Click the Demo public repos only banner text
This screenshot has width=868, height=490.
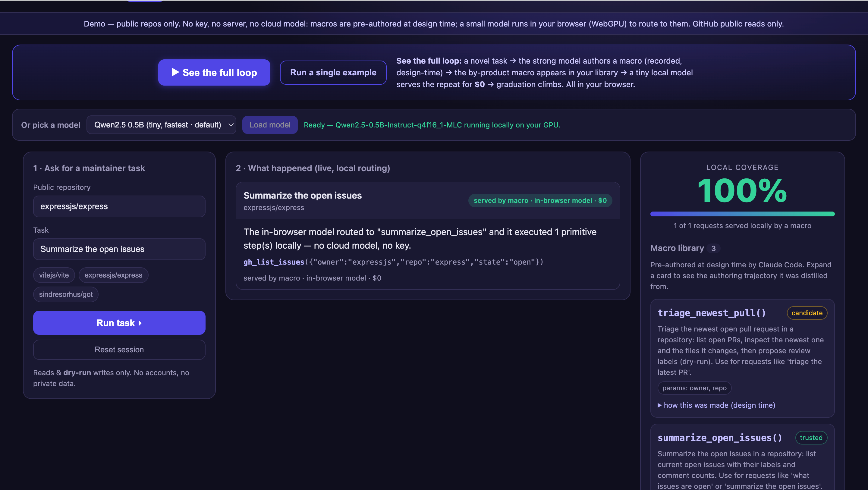coord(434,24)
